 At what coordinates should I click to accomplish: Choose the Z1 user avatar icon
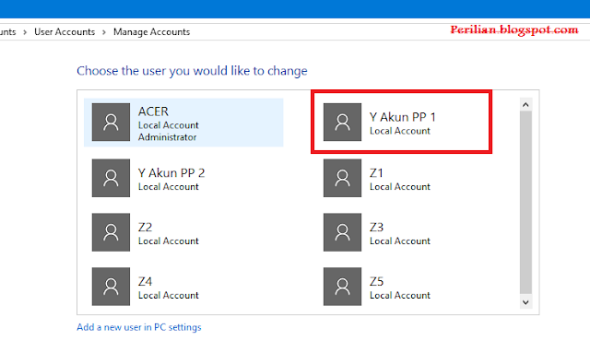pos(342,178)
